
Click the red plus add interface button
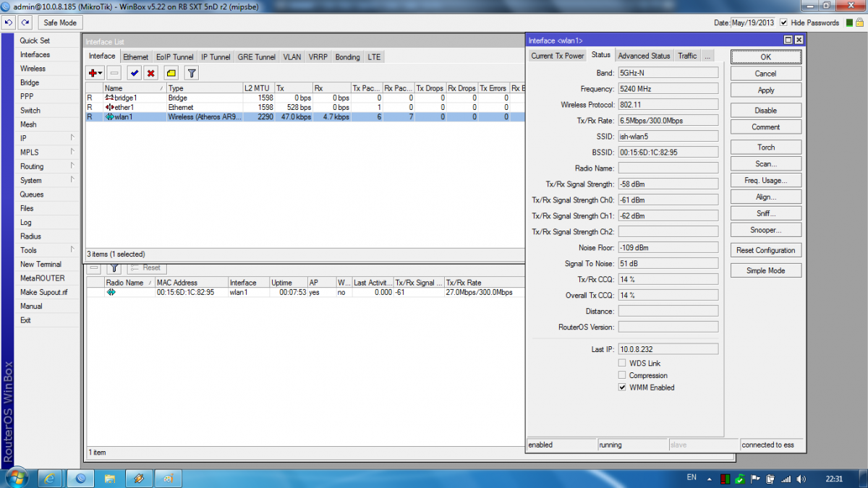tap(95, 73)
